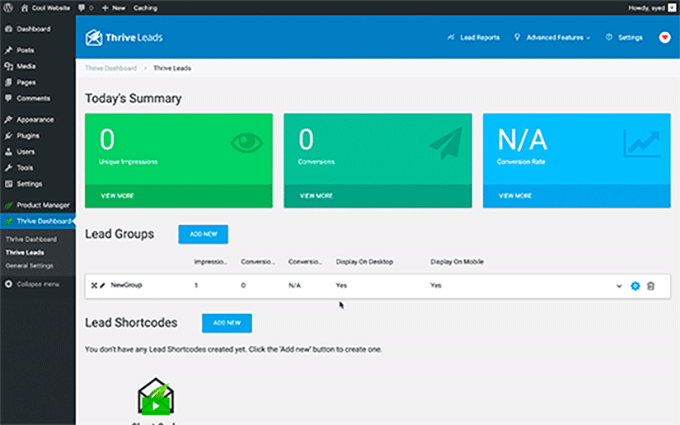Click the drag handle icon for NewGroup

point(93,285)
